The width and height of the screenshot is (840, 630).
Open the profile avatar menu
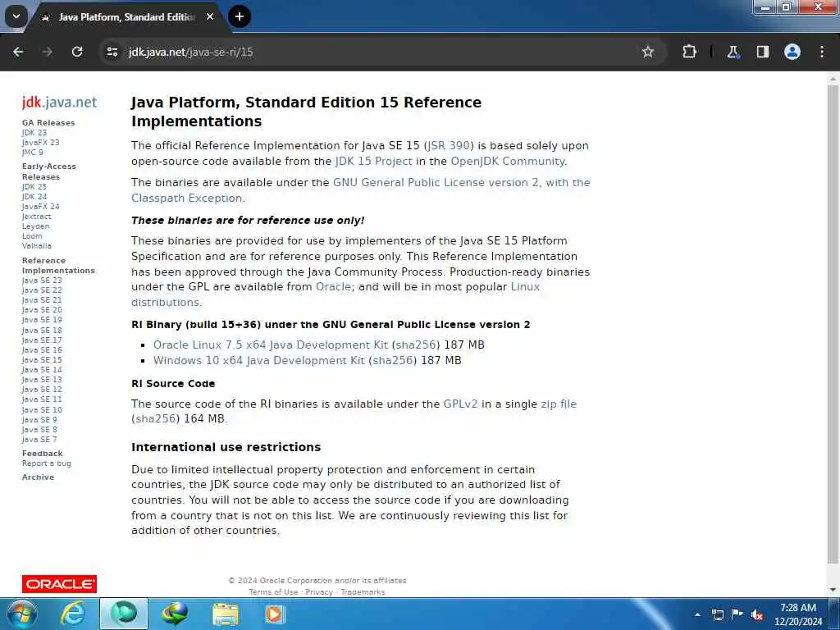pos(792,52)
